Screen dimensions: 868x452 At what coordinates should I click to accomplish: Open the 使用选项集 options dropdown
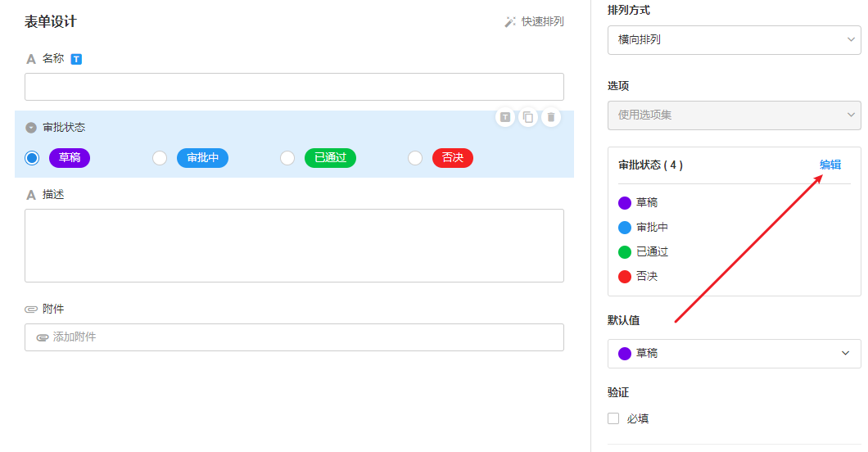[734, 115]
